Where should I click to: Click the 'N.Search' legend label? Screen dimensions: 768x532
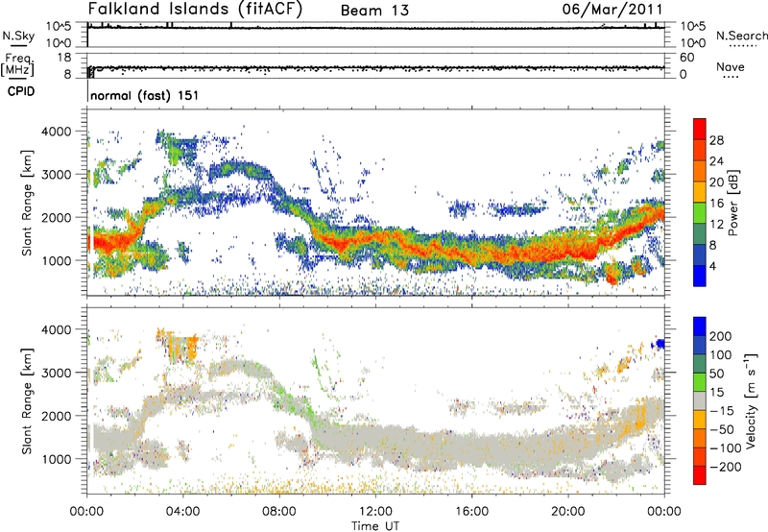742,36
